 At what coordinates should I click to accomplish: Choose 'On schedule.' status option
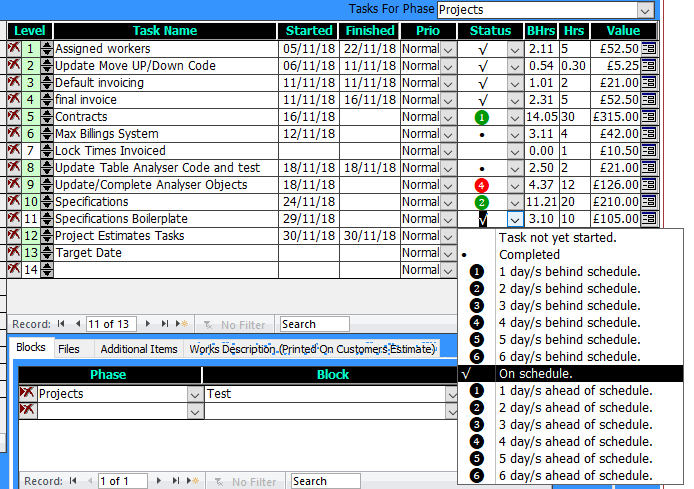coord(571,373)
